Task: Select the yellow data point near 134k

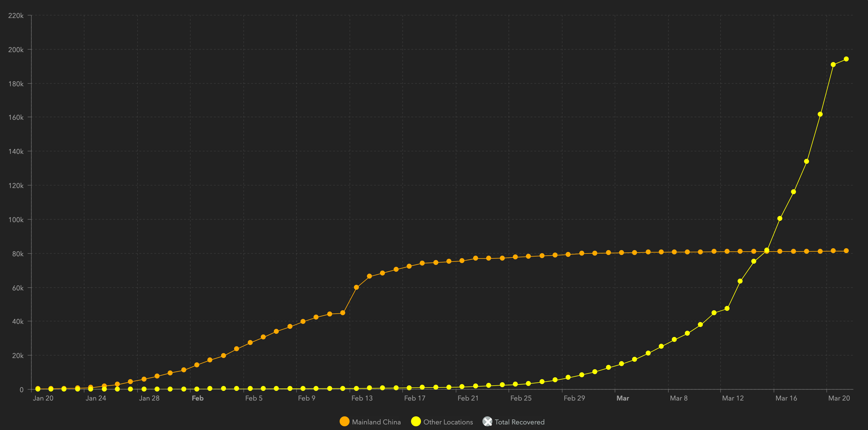Action: pyautogui.click(x=807, y=161)
